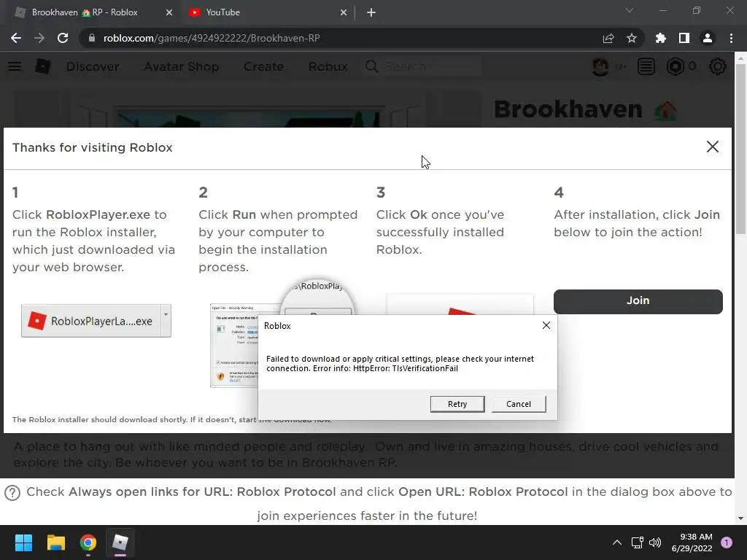View site information padlock icon
747x560 pixels.
(91, 38)
